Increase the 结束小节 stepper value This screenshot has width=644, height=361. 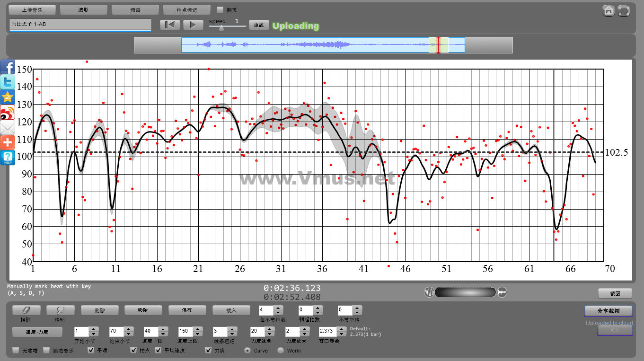click(x=128, y=329)
